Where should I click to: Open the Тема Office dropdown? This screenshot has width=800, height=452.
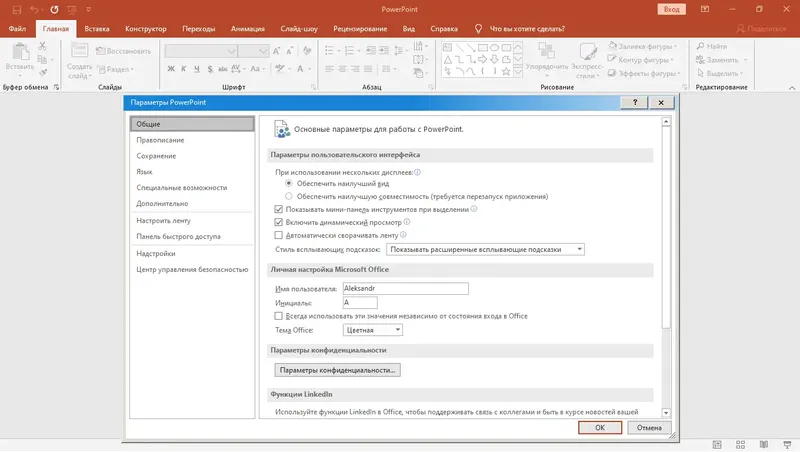click(373, 330)
